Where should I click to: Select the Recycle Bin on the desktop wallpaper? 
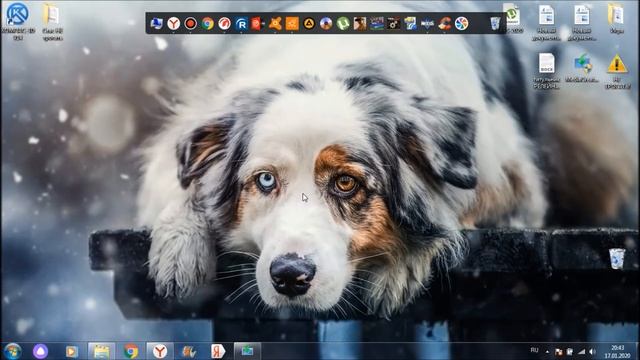click(x=617, y=259)
